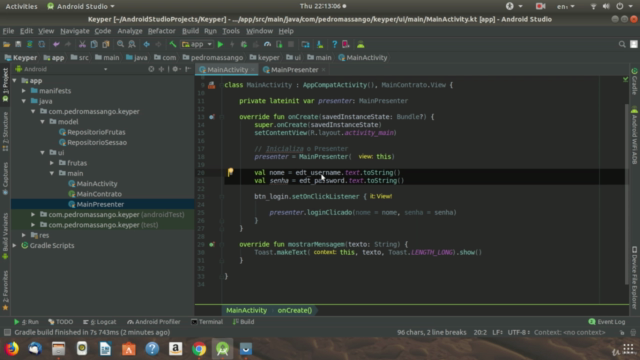Click the Android robot icon in toolbar
Image resolution: width=640 pixels, height=360 pixels.
[x=360, y=44]
